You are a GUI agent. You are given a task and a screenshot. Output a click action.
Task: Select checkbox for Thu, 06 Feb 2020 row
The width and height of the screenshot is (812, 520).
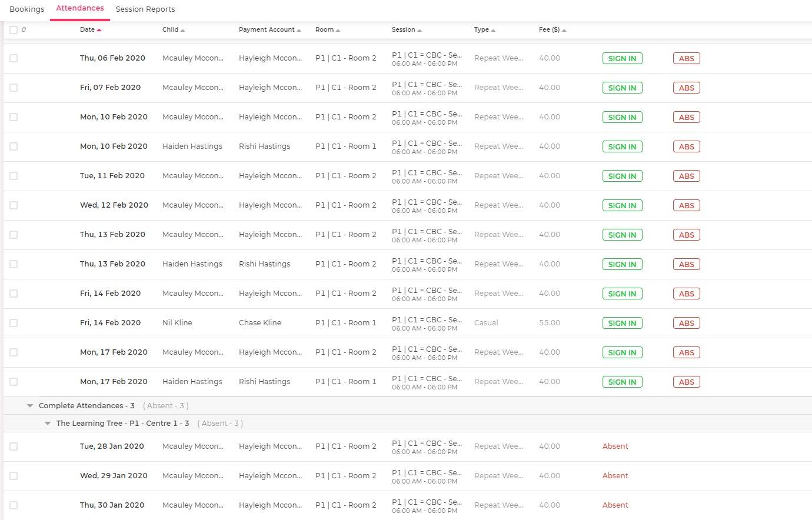click(14, 58)
